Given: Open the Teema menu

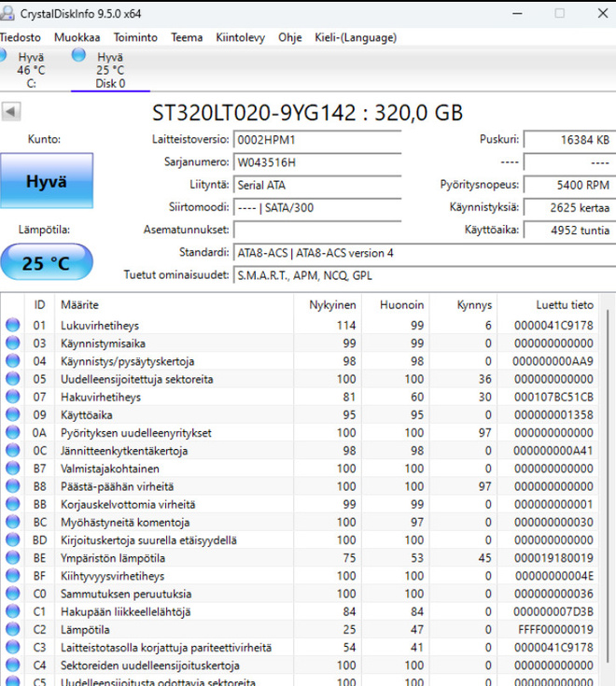Looking at the screenshot, I should [187, 37].
